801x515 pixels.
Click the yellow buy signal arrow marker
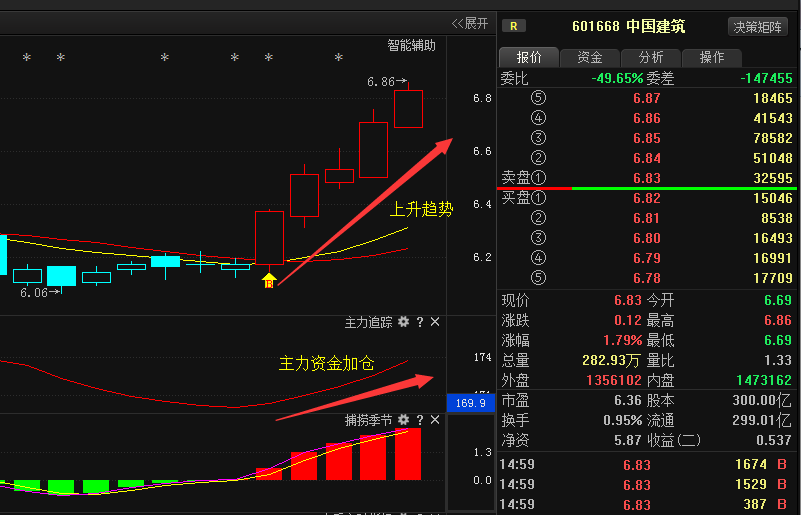(269, 279)
